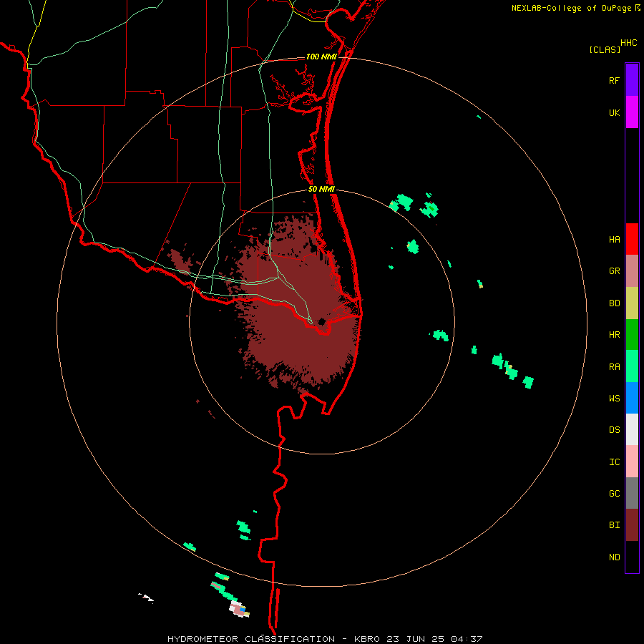Click the ND black legend swatch
The height and width of the screenshot is (644, 644).
(632, 557)
